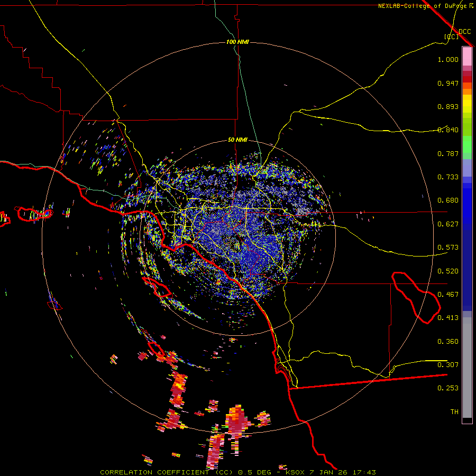Select the 0.947 scale value
The image size is (476, 476).
click(x=448, y=83)
